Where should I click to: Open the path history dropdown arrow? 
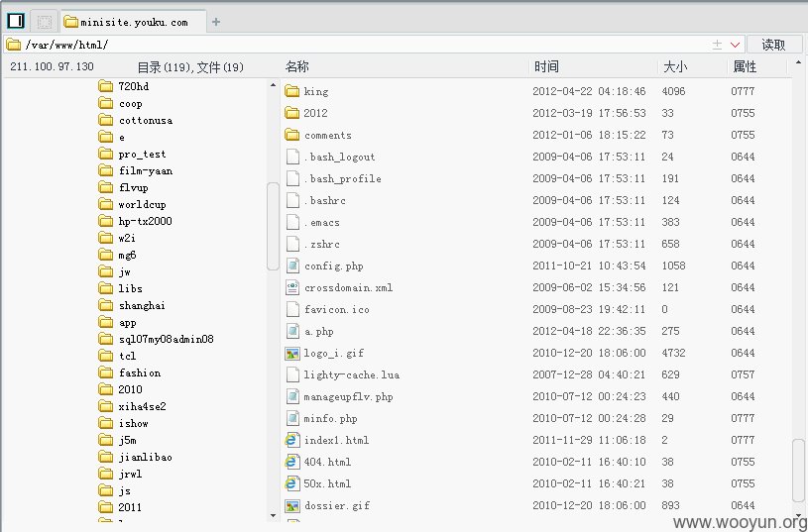736,45
